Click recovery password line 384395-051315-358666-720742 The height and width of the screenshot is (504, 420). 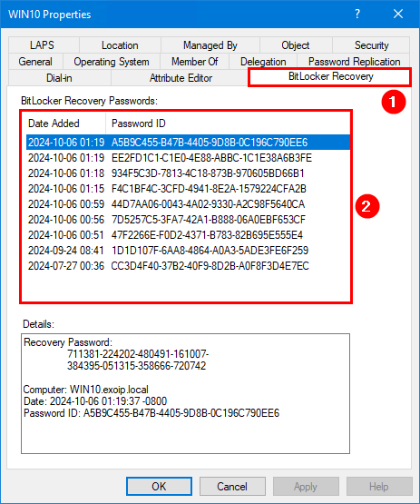coord(136,366)
